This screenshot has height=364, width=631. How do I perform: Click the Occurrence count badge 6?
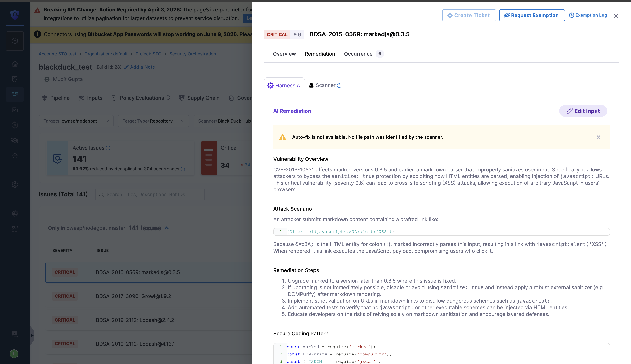(380, 54)
